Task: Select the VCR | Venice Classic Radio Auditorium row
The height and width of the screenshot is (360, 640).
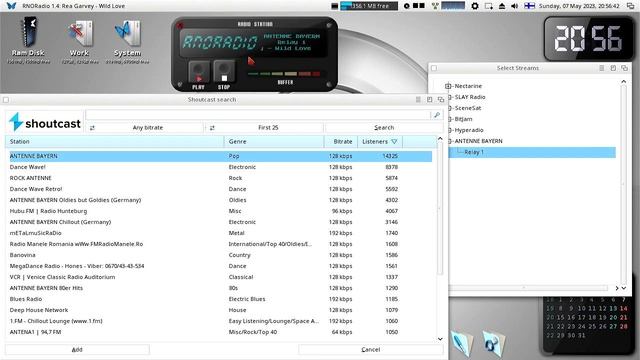Action: [221, 277]
